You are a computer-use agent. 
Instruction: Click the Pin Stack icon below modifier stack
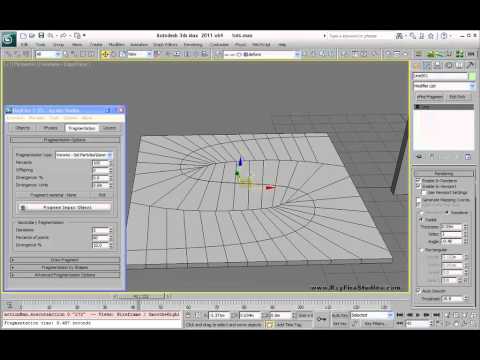point(419,156)
